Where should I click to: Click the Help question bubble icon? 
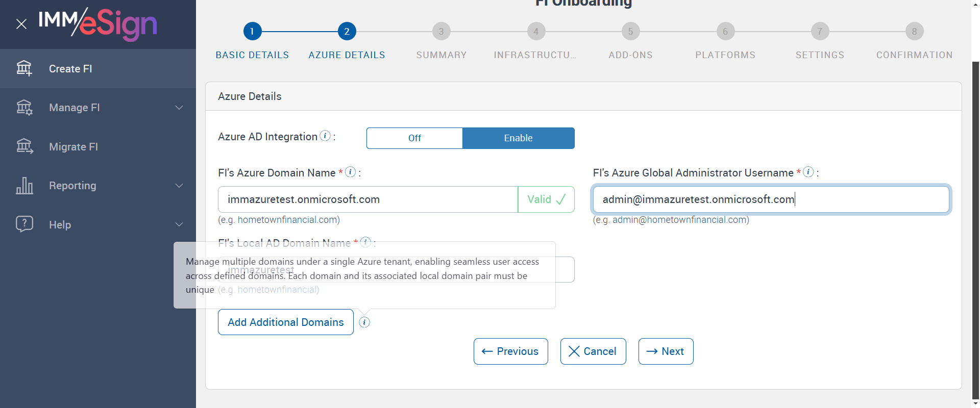tap(24, 224)
